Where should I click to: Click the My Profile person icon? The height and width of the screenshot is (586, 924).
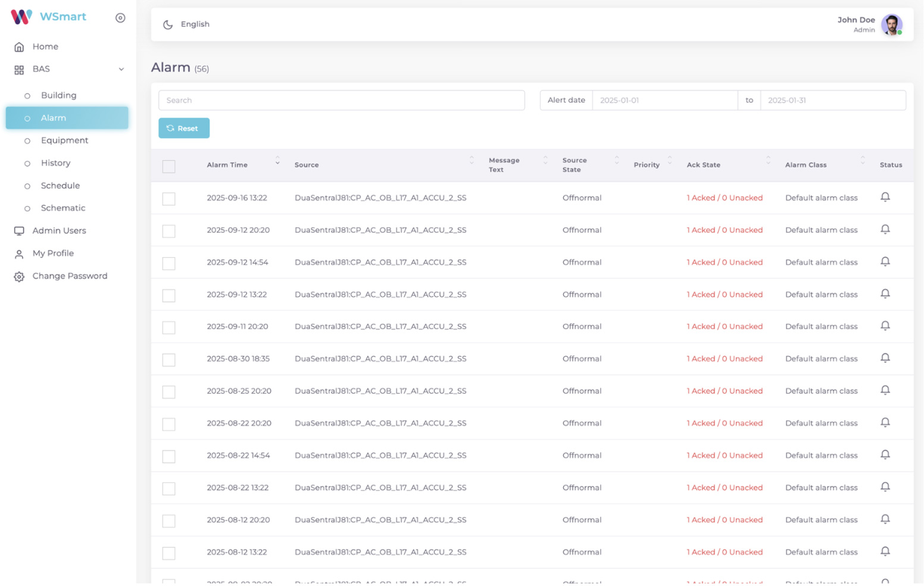tap(19, 254)
